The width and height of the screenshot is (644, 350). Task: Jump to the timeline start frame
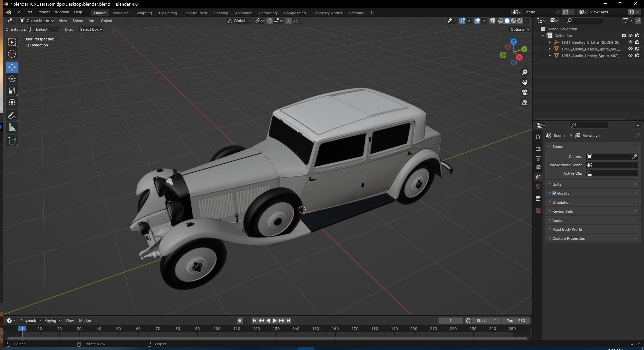pyautogui.click(x=255, y=321)
